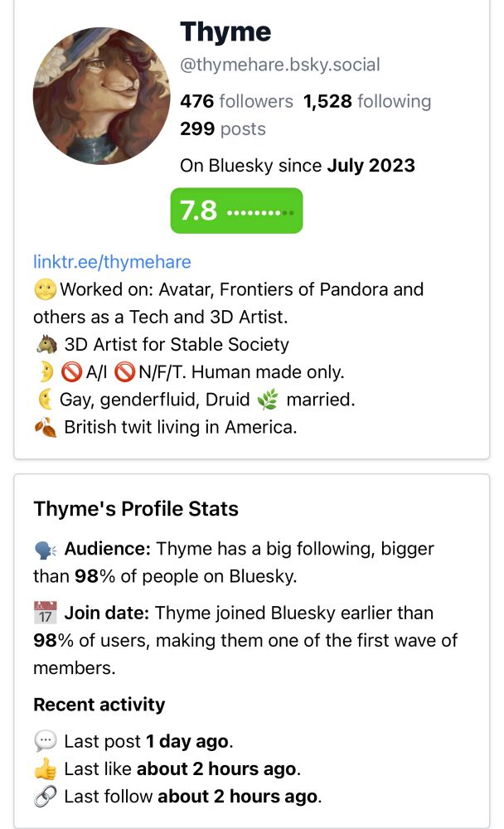Click the green 7.8 score badge
The width and height of the screenshot is (504, 829).
click(236, 211)
